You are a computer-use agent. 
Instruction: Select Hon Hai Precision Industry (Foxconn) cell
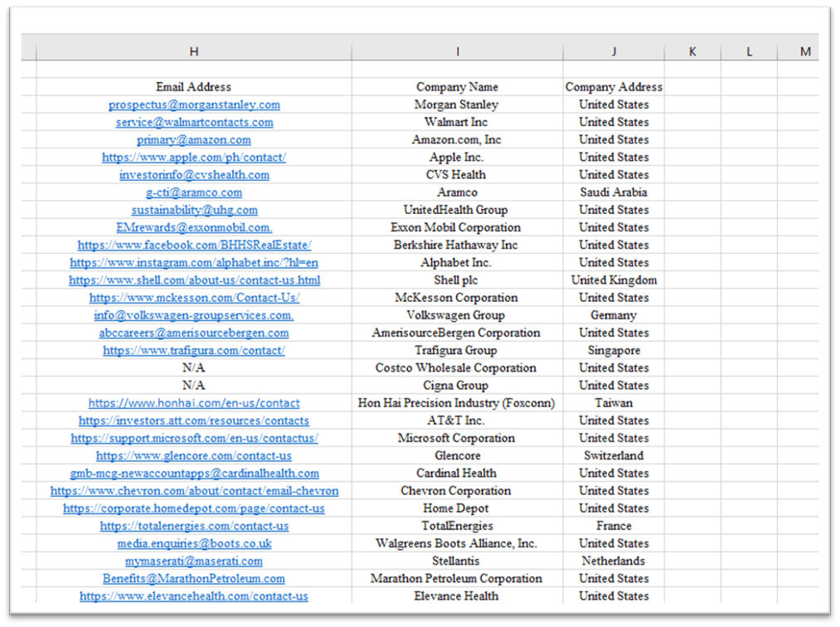pyautogui.click(x=458, y=403)
